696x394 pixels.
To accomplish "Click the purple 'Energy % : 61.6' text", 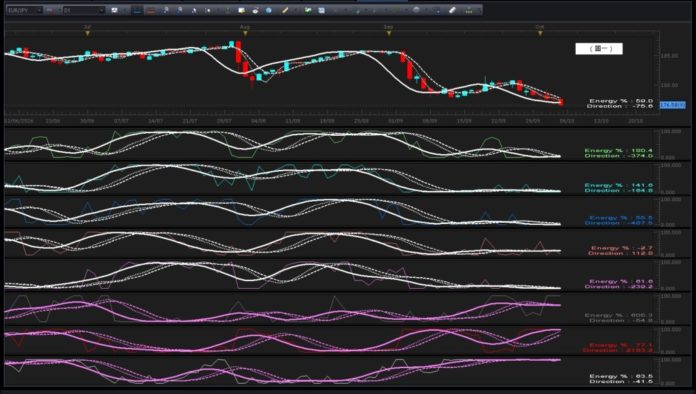I will point(621,281).
